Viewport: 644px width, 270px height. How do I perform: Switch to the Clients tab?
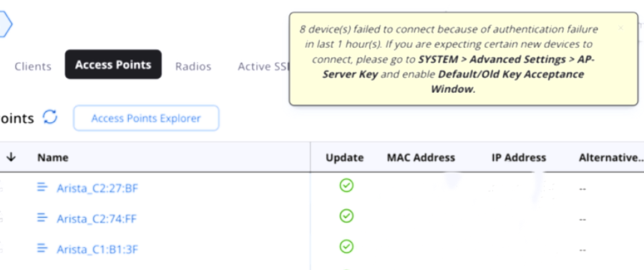point(33,66)
